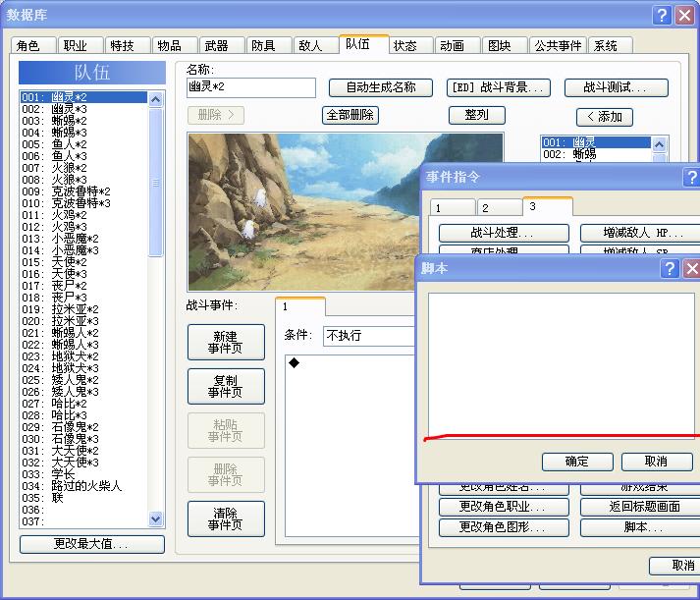This screenshot has width=700, height=600.
Task: Click the help icon in 数据库 title bar
Action: point(662,16)
